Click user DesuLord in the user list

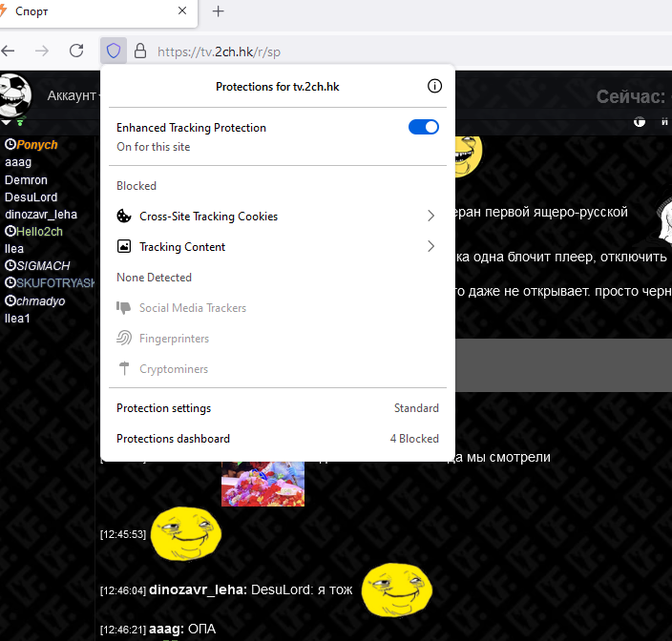[31, 196]
